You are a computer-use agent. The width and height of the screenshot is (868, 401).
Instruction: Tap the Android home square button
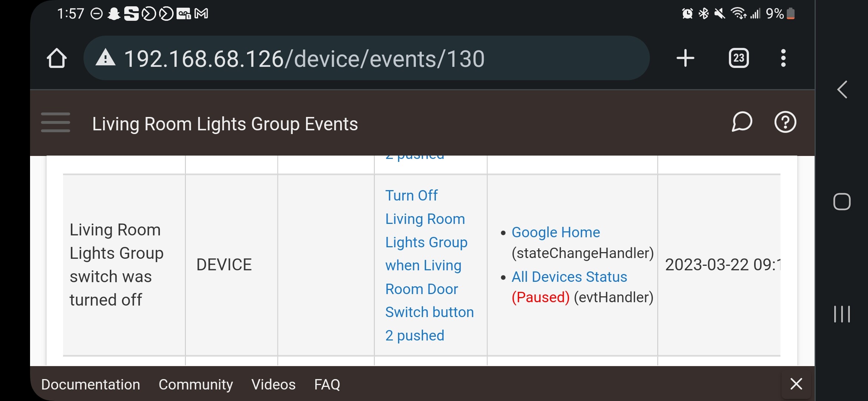(842, 202)
